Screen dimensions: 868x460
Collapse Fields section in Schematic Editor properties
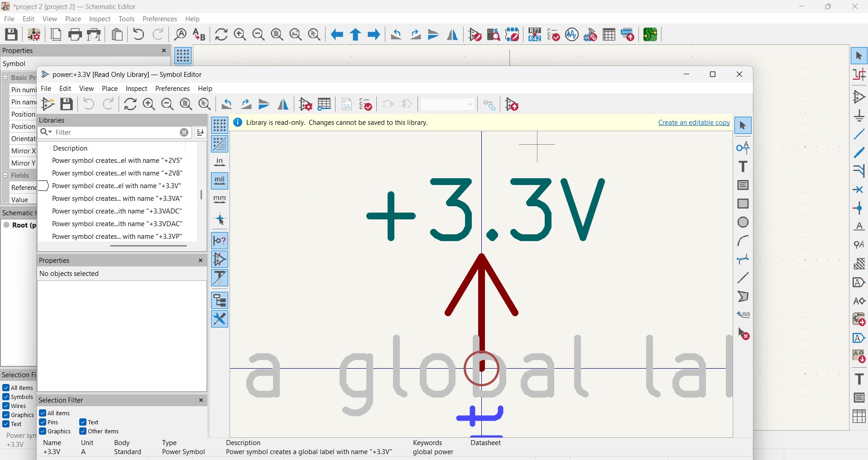(5, 175)
